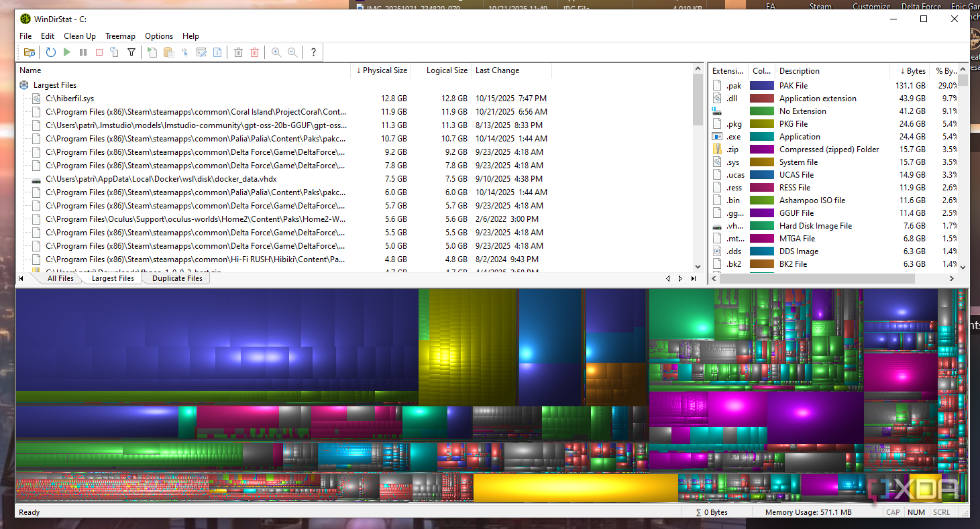Viewport: 980px width, 529px height.
Task: Click the extension list scrollbar down arrow
Action: [963, 267]
